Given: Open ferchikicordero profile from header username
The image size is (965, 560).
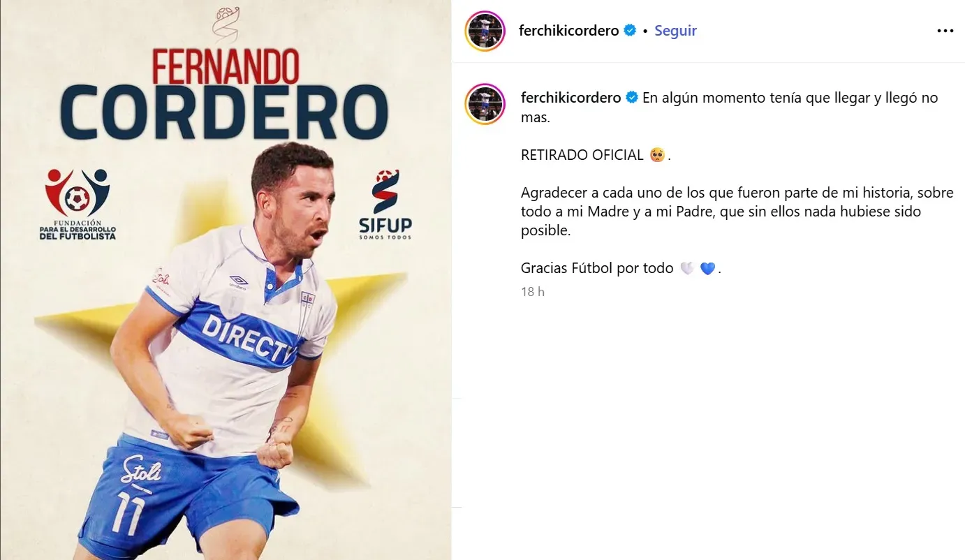Looking at the screenshot, I should coord(569,31).
